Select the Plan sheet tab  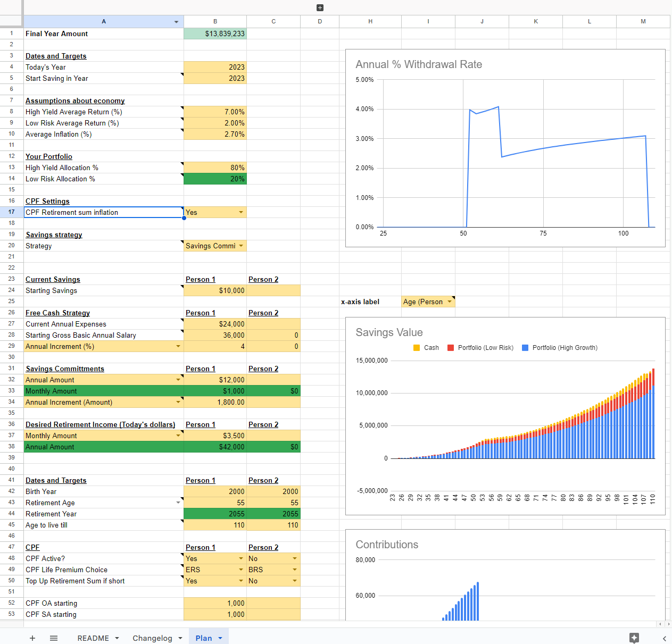[204, 638]
